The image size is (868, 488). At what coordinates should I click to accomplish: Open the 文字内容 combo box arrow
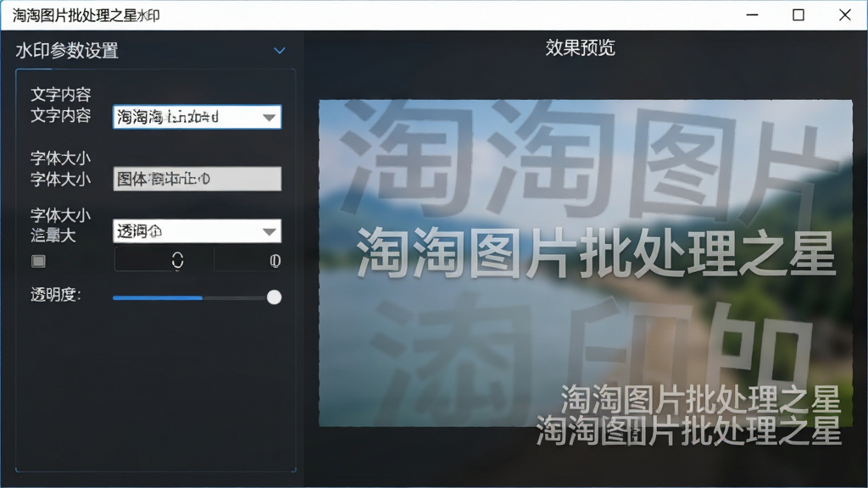[x=269, y=117]
